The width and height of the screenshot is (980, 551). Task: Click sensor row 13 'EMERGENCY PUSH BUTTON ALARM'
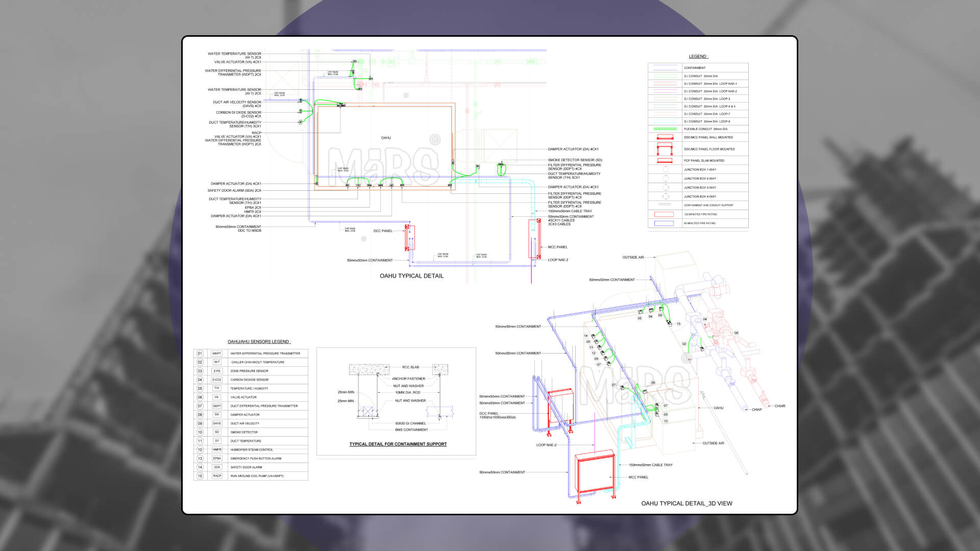[251, 459]
